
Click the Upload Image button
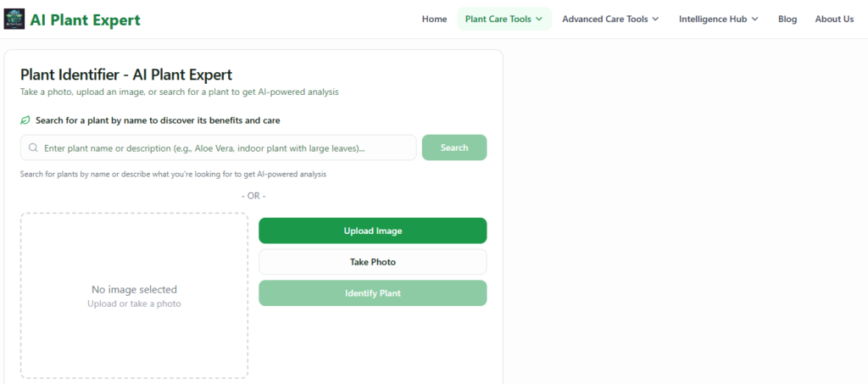pos(372,231)
